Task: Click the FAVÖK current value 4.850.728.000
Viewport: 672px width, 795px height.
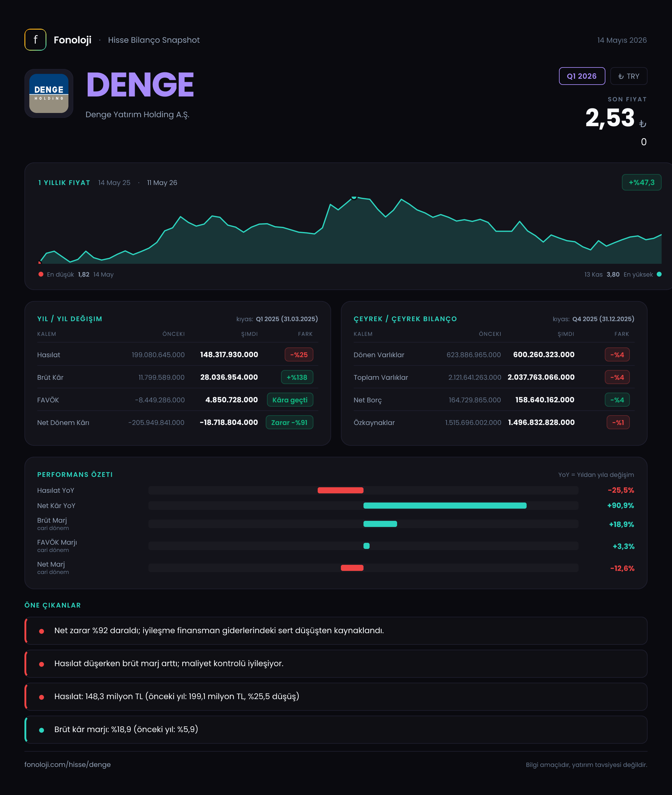Action: tap(232, 400)
